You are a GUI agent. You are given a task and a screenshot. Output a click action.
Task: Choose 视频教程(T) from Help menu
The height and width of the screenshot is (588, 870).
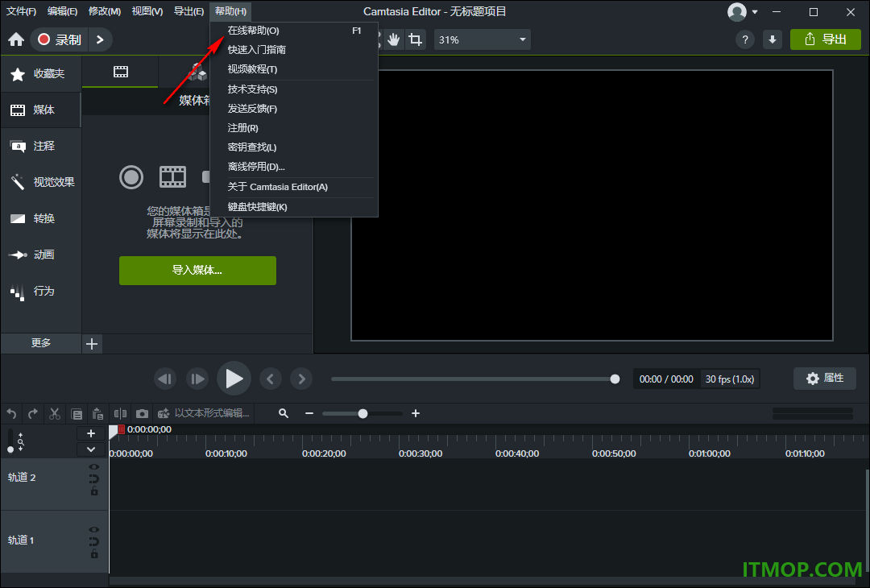(x=294, y=69)
